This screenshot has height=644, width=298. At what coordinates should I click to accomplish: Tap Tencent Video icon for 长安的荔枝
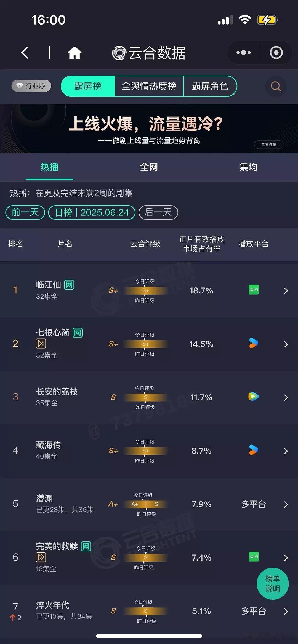(x=254, y=397)
